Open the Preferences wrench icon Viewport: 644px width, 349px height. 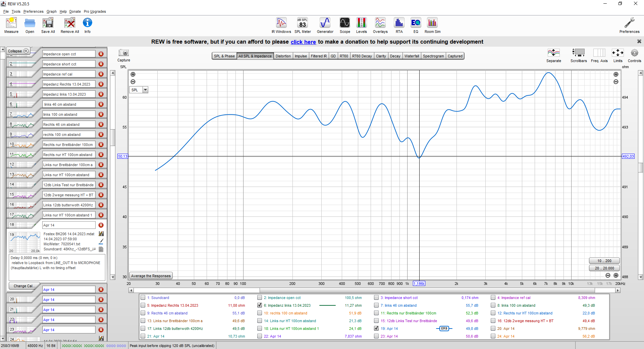tap(629, 26)
